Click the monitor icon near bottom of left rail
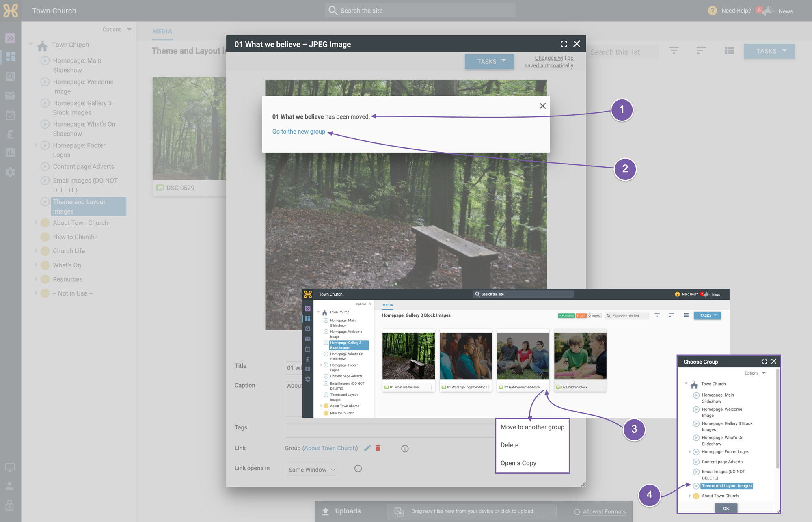This screenshot has width=812, height=522. (10, 468)
